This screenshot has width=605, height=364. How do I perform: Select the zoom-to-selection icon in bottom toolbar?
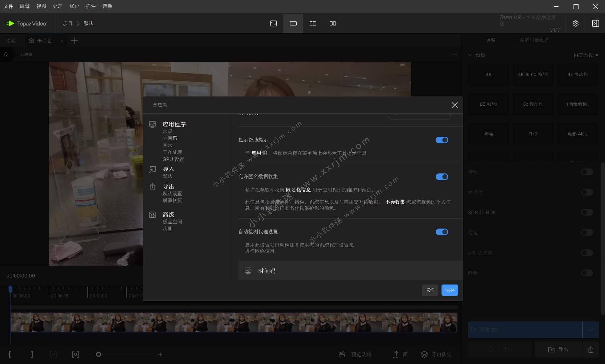[75, 354]
